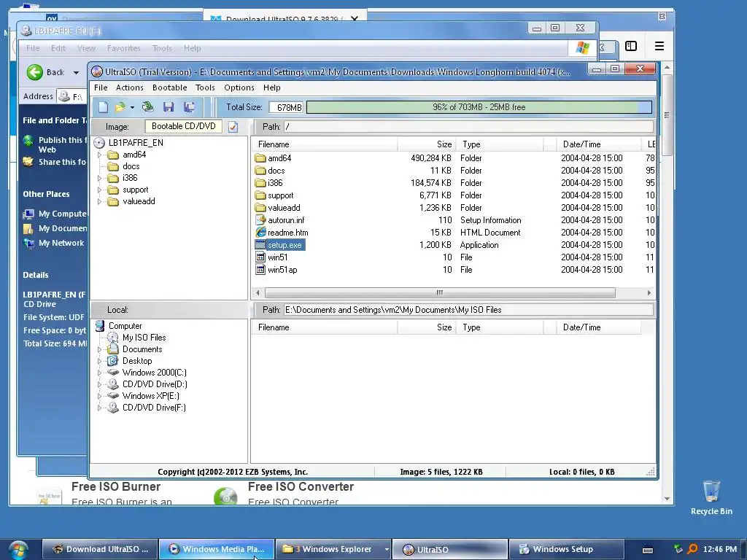Open UltraISO Tools menu
The image size is (747, 560).
coord(205,87)
